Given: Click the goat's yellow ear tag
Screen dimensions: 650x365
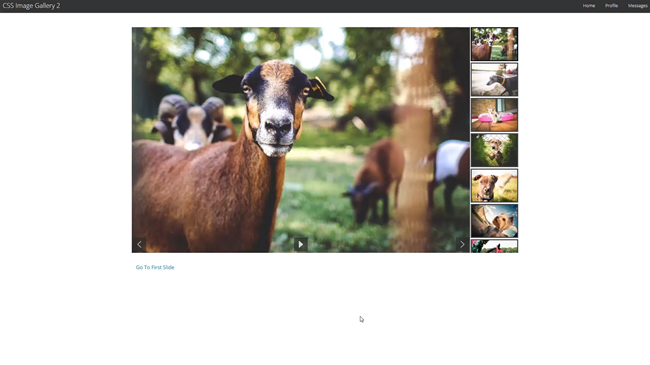Looking at the screenshot, I should click(x=319, y=85).
